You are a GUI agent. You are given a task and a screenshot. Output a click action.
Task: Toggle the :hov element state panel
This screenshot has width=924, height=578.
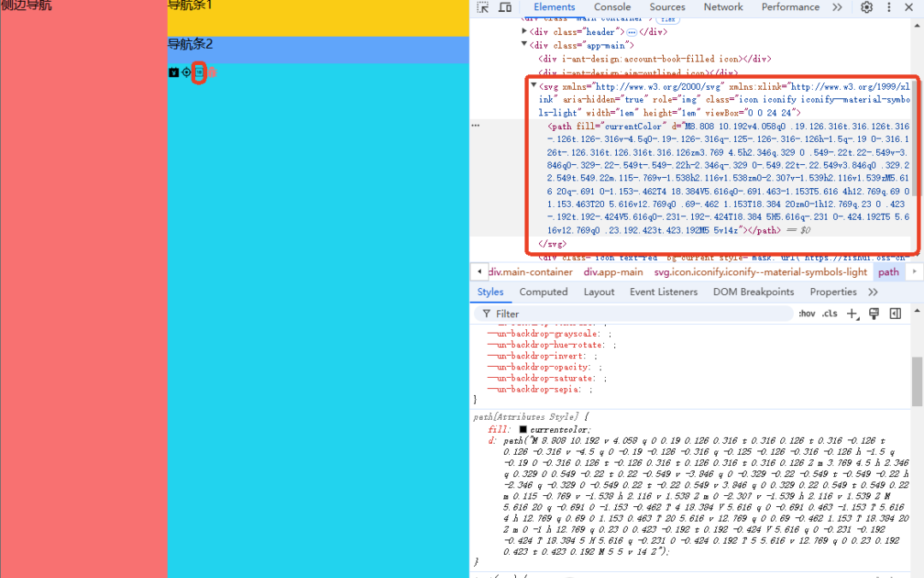[806, 314]
